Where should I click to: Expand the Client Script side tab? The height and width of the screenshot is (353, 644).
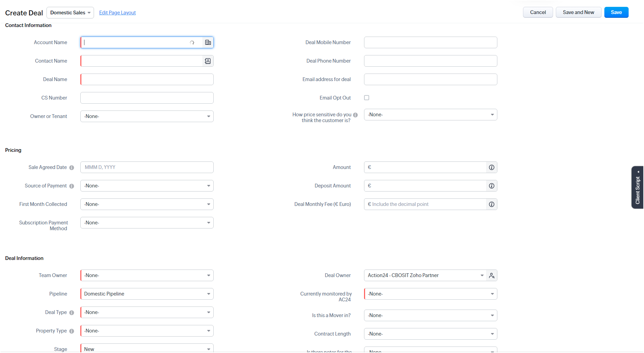tap(638, 187)
